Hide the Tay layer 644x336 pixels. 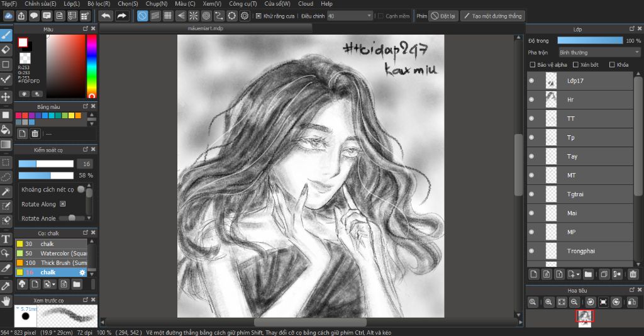(x=532, y=156)
